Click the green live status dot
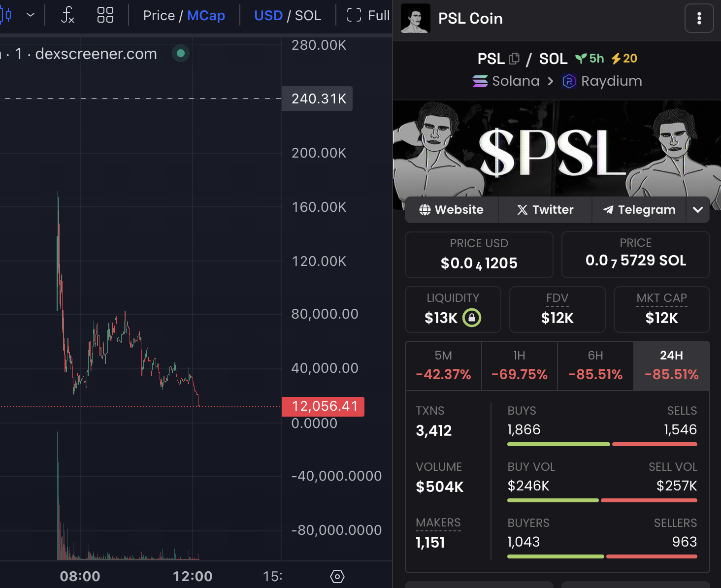The height and width of the screenshot is (588, 721). pos(181,53)
